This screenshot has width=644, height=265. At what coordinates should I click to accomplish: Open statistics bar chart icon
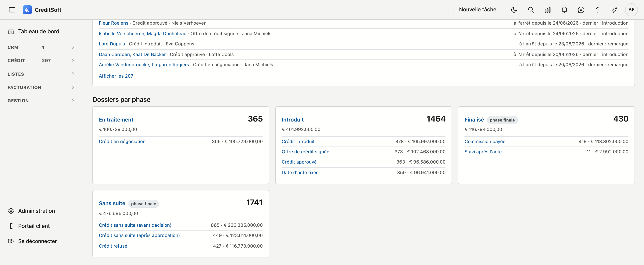[548, 10]
